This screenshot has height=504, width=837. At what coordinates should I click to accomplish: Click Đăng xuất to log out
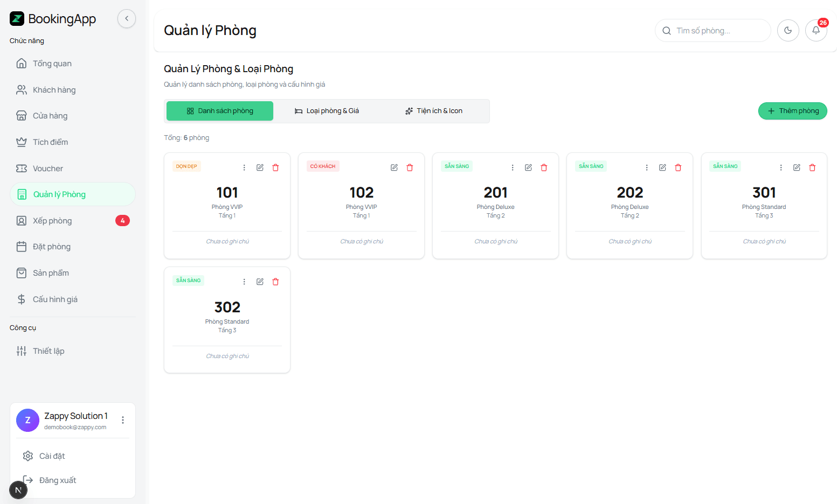57,480
